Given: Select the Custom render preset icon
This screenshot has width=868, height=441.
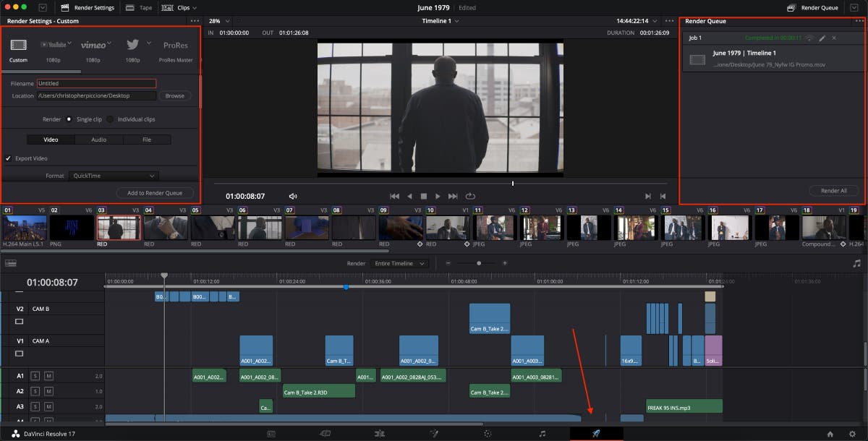Looking at the screenshot, I should click(x=19, y=46).
